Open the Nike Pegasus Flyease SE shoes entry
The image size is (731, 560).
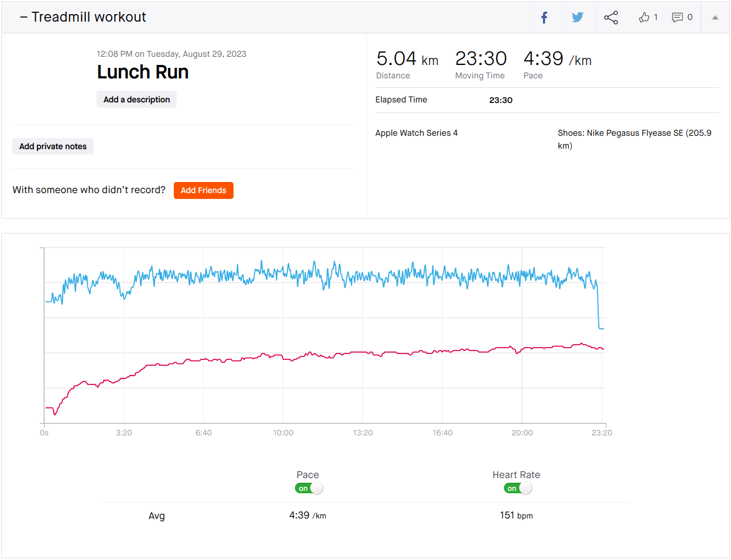click(x=634, y=133)
